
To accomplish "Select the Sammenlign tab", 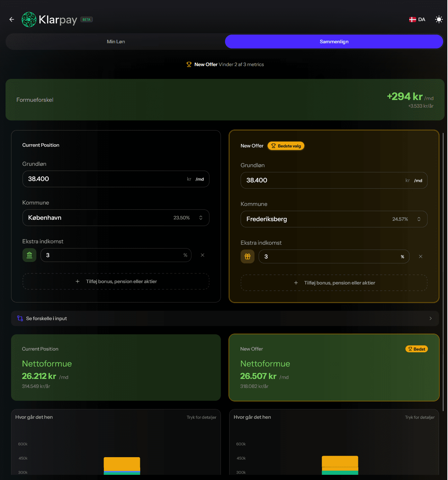I will (333, 42).
